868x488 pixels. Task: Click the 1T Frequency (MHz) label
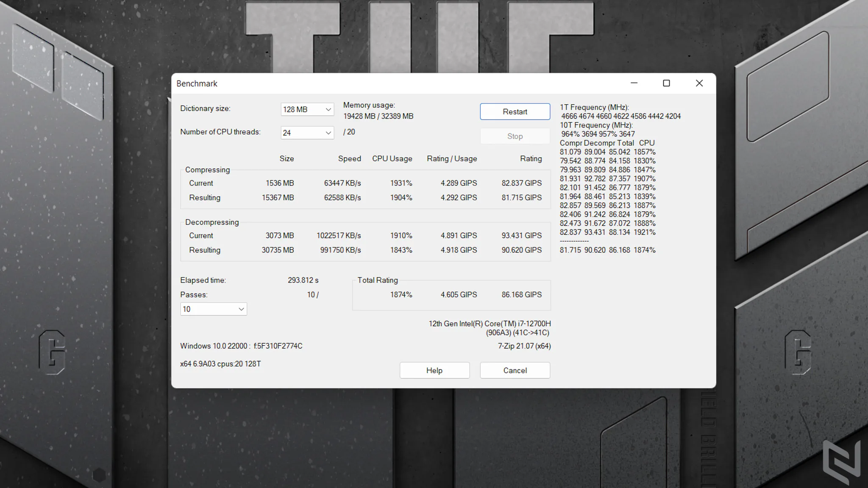click(x=594, y=107)
